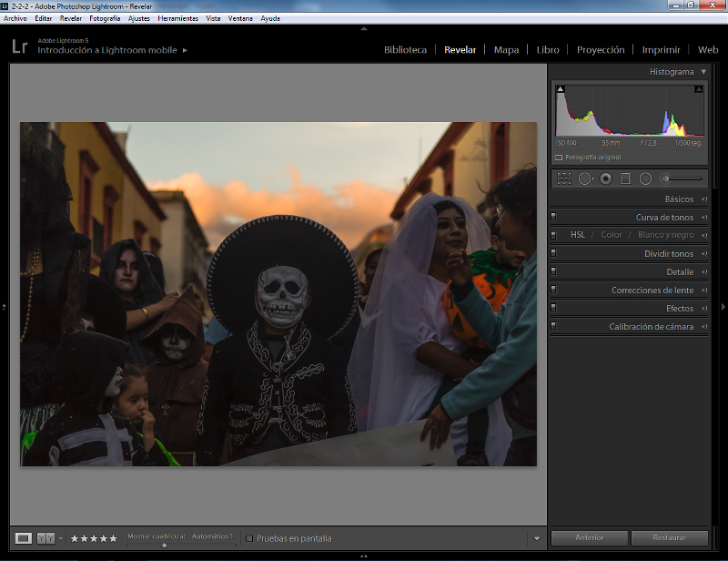Select the Crop Overlay tool
Screen dimensions: 728x561
pyautogui.click(x=564, y=178)
